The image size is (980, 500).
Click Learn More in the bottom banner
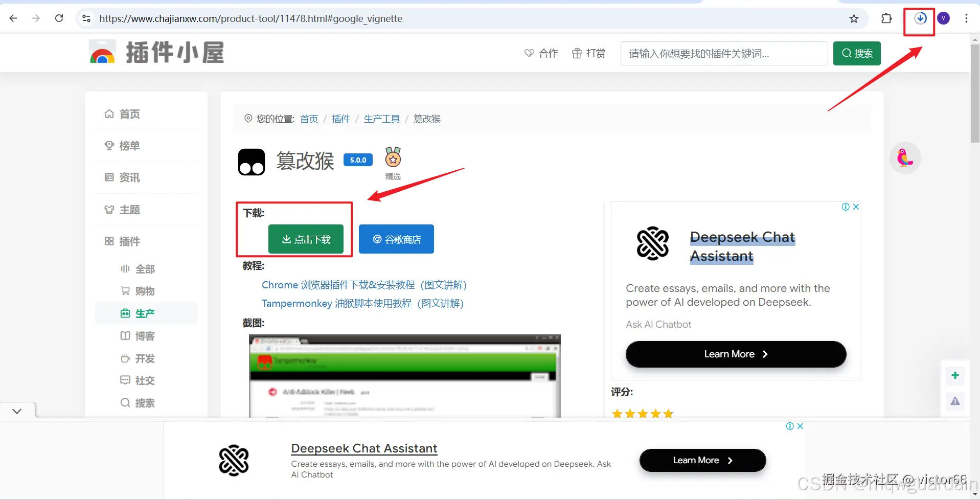coord(702,460)
